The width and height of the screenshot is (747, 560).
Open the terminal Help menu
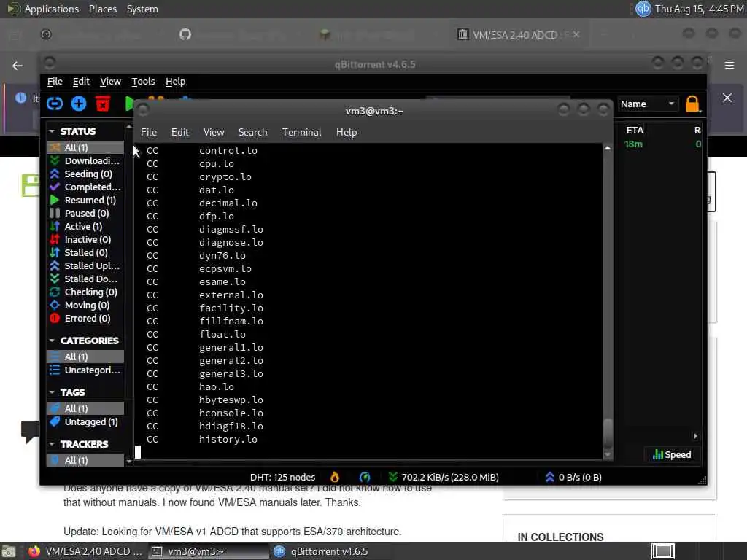pos(347,132)
